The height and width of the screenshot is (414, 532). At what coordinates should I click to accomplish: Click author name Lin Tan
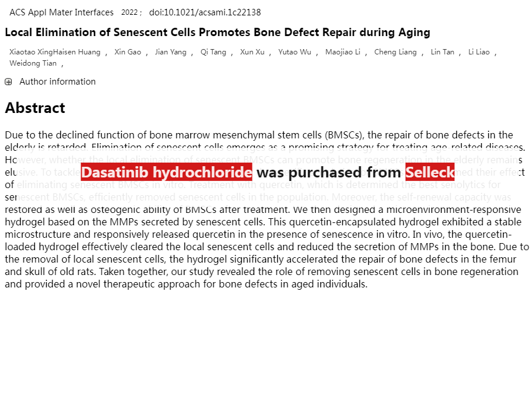click(442, 52)
